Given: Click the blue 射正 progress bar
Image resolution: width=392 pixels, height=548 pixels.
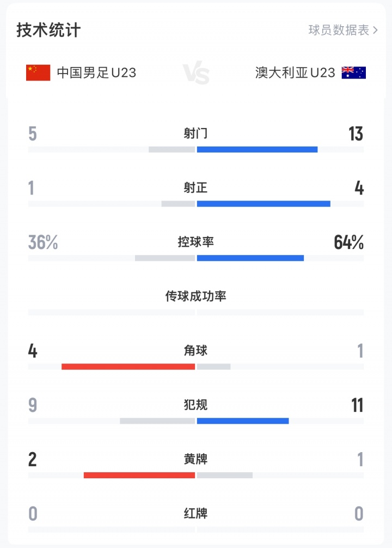Looking at the screenshot, I should pos(264,204).
